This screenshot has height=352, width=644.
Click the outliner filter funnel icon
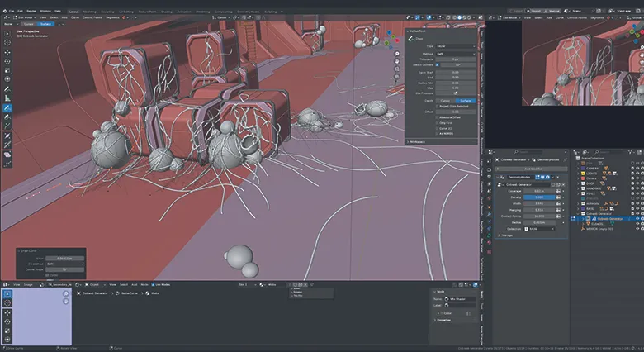click(631, 152)
